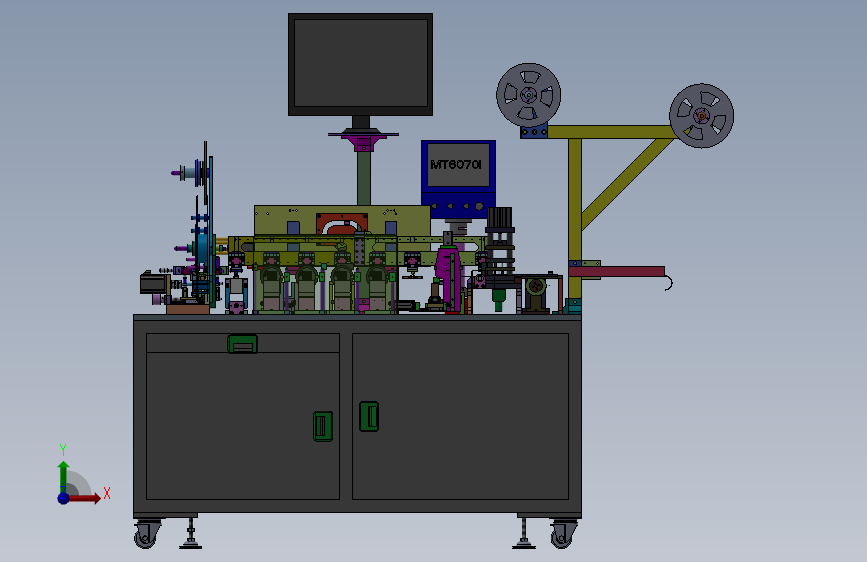867x562 pixels.
Task: Select the green handle on the right cabinet door
Action: pyautogui.click(x=369, y=417)
